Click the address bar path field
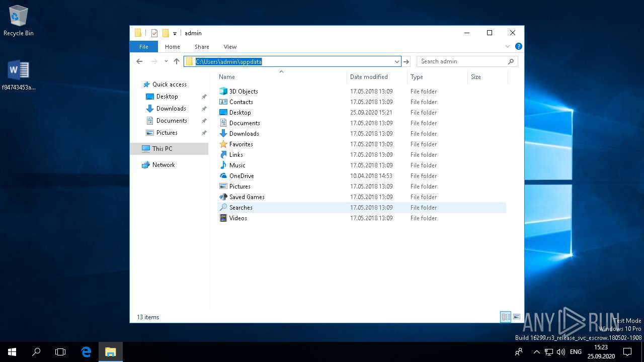This screenshot has height=362, width=644. point(292,61)
